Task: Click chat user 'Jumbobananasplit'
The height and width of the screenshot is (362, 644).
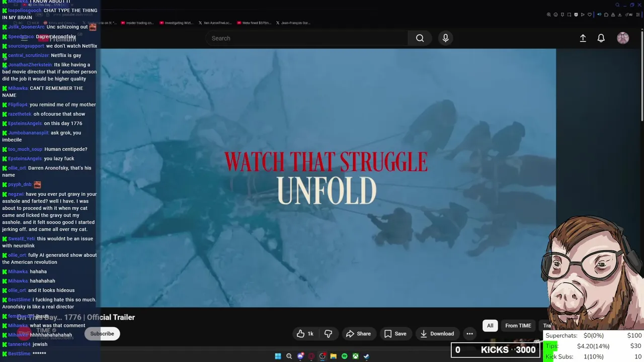Action: click(x=29, y=133)
